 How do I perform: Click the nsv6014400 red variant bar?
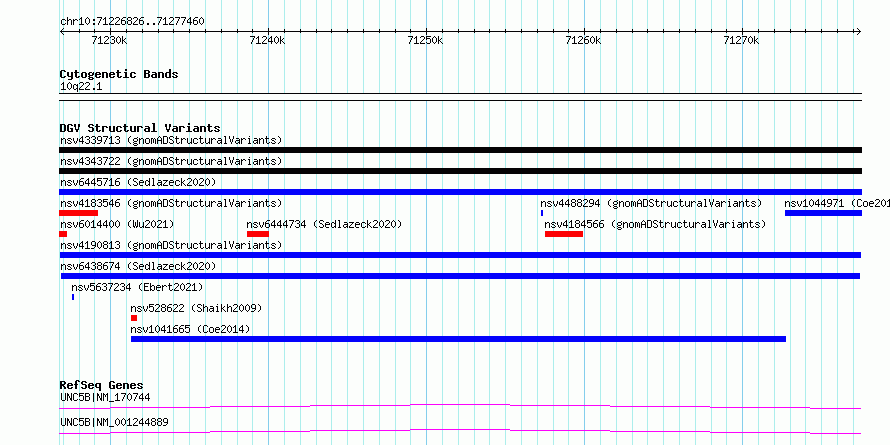point(63,234)
